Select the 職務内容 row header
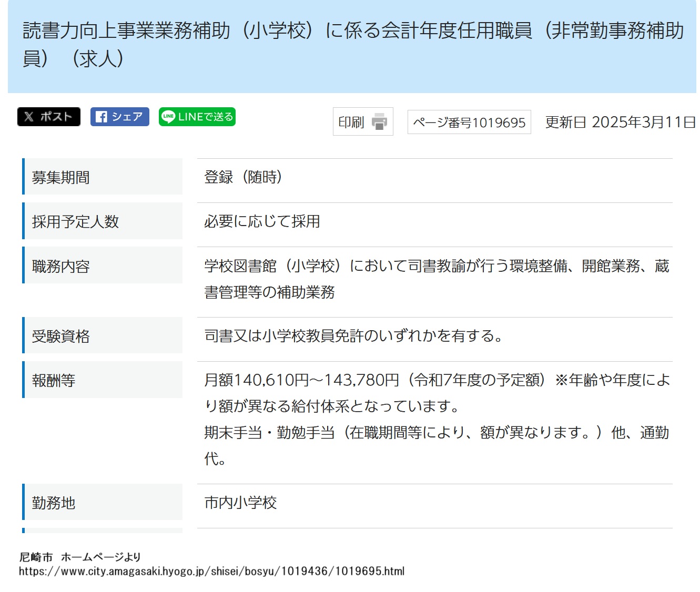The width and height of the screenshot is (700, 592). coord(61,266)
